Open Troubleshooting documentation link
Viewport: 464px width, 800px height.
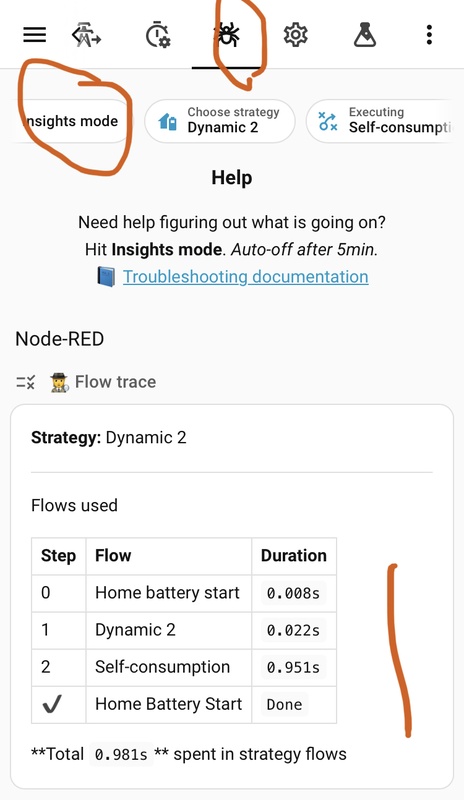(x=246, y=277)
